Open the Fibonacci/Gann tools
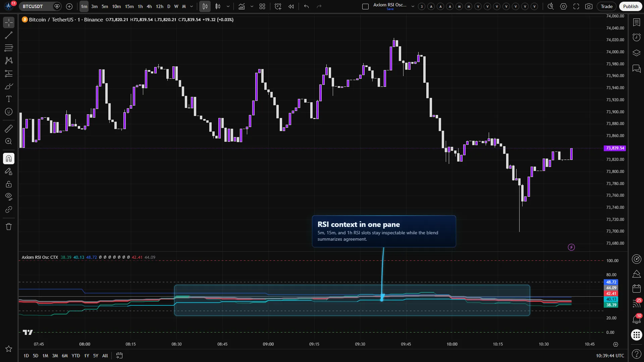Screen dimensions: 644x362 pyautogui.click(x=9, y=48)
